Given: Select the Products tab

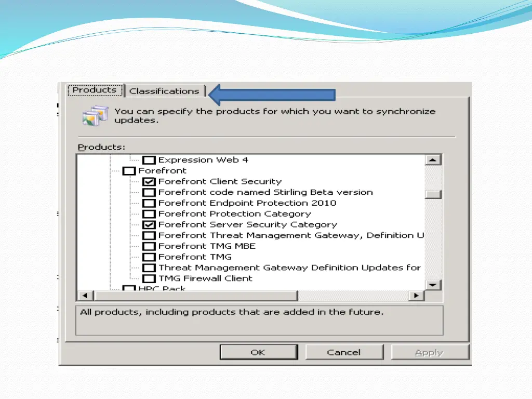Looking at the screenshot, I should tap(95, 90).
